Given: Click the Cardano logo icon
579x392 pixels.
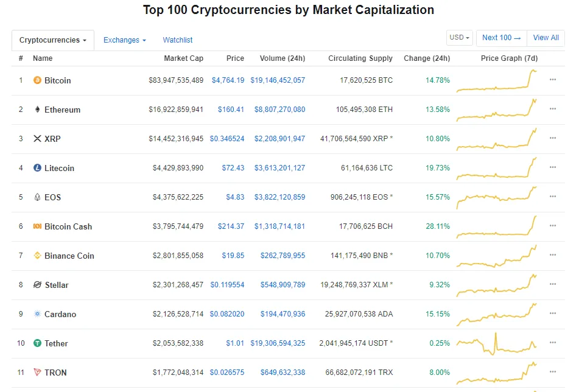Looking at the screenshot, I should click(x=37, y=314).
